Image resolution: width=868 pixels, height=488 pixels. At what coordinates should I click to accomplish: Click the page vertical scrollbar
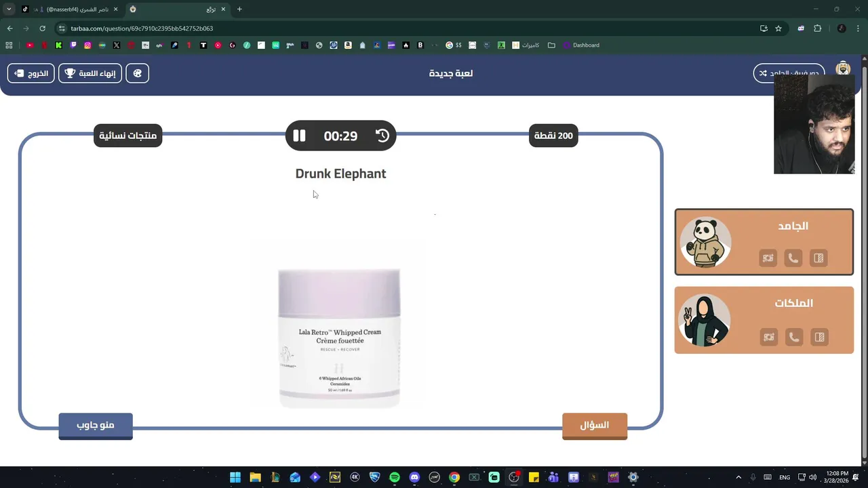[x=864, y=260]
